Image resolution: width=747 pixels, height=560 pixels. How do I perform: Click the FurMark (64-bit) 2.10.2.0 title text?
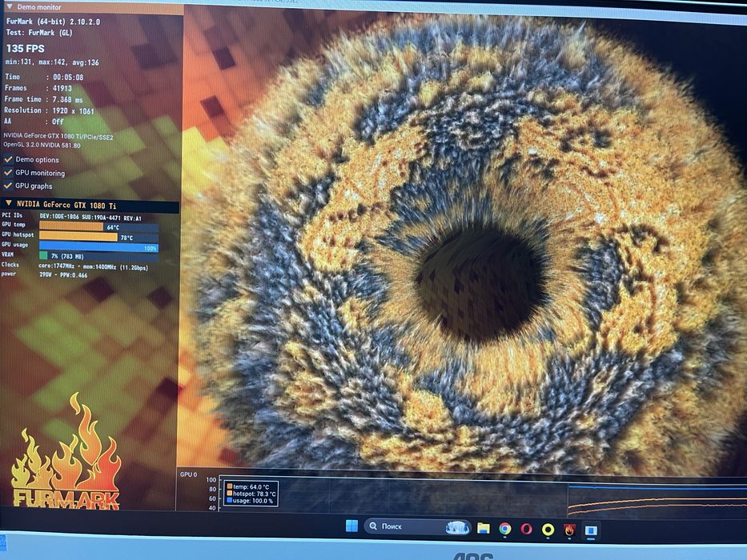[x=53, y=22]
